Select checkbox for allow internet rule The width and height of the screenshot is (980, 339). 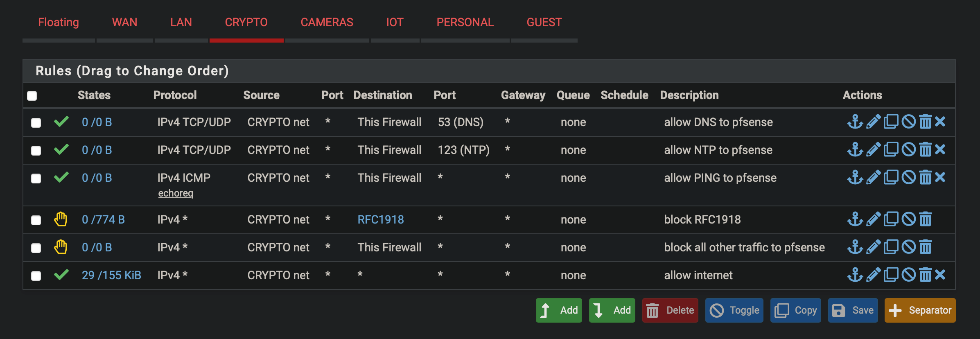(36, 276)
